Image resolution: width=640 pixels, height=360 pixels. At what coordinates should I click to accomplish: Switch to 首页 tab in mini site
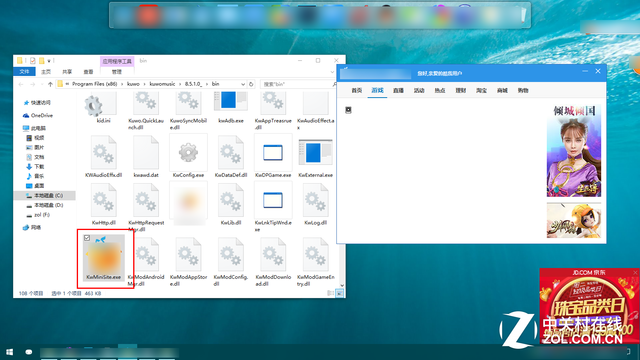coord(357,90)
